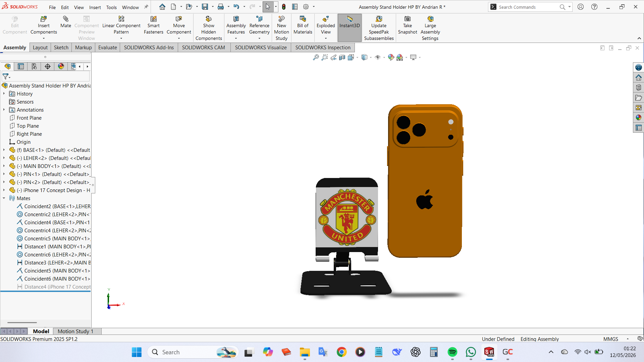This screenshot has width=644, height=362.
Task: Print the document using the printer icon
Action: (x=221, y=7)
